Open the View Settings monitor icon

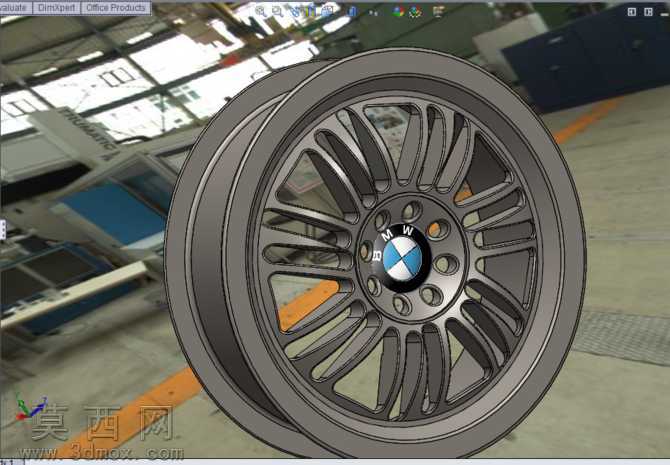(438, 12)
